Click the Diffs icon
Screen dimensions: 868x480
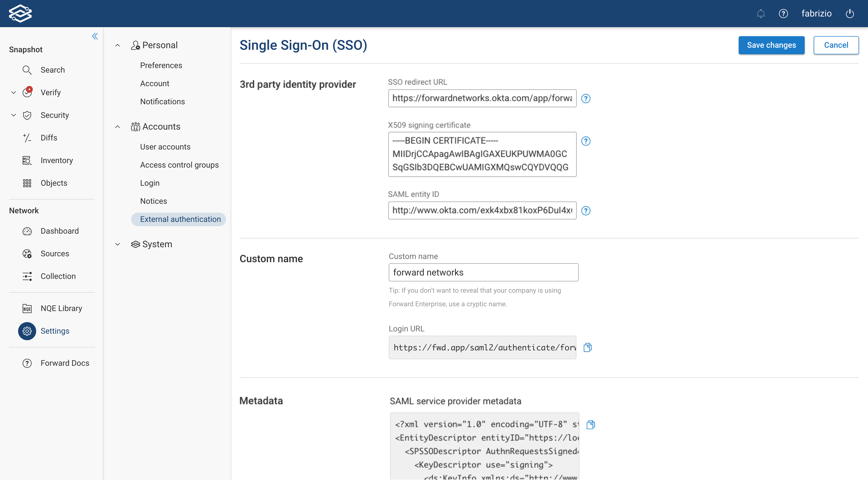coord(27,138)
